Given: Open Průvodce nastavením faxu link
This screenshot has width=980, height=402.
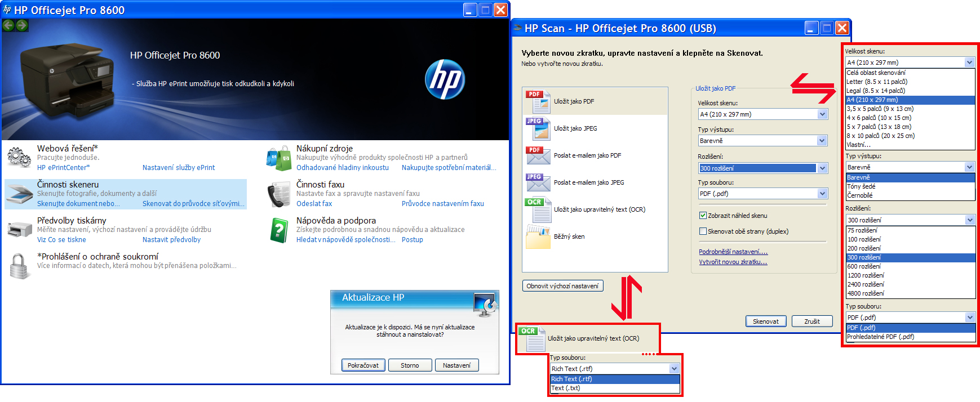Looking at the screenshot, I should coord(443,204).
